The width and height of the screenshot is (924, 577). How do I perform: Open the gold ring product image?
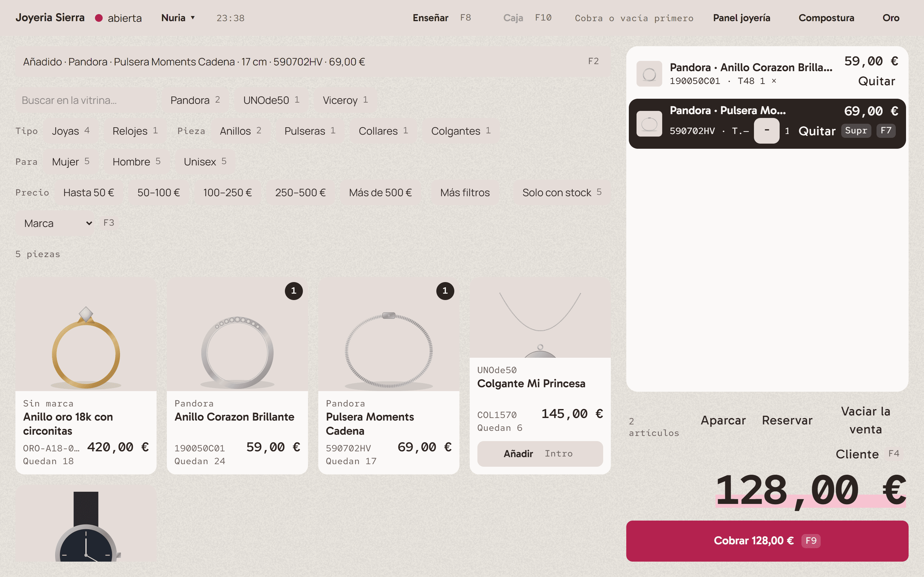(86, 334)
